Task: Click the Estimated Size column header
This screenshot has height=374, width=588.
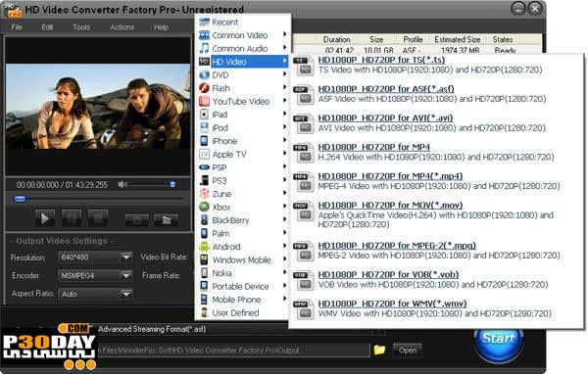Action: (457, 39)
